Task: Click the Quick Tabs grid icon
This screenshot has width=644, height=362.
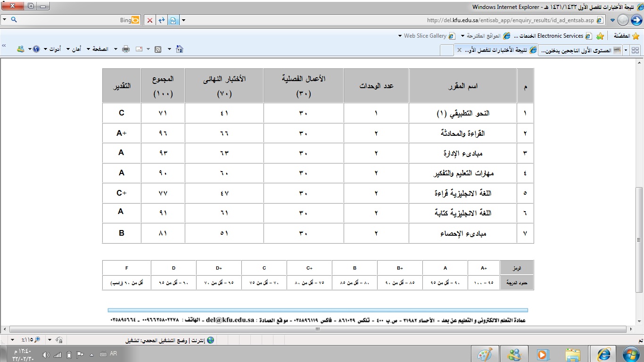Action: pos(635,50)
